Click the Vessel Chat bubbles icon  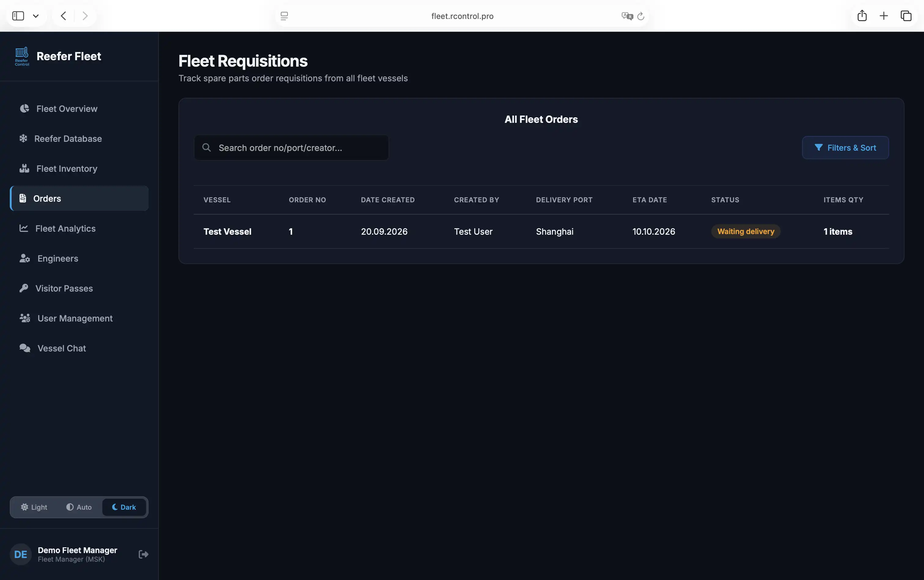(25, 348)
